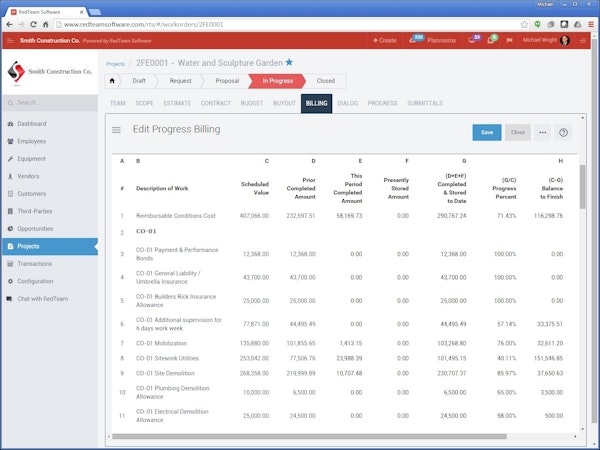Screen dimensions: 600x450
Task: Follow the Projects breadcrumb link
Action: 116,64
